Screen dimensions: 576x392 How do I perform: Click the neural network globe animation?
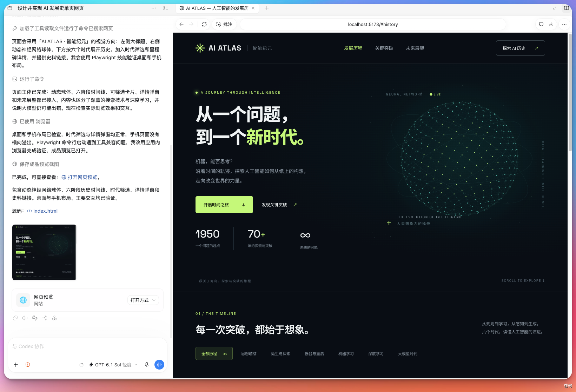pos(459,159)
